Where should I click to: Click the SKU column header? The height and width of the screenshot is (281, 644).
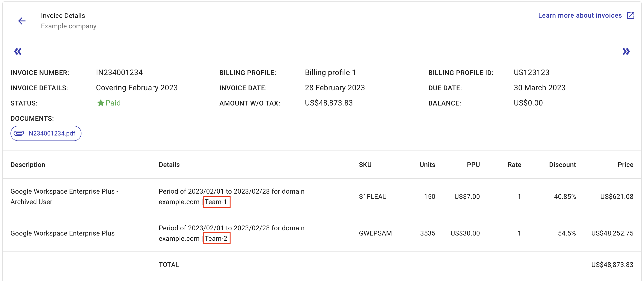(365, 165)
